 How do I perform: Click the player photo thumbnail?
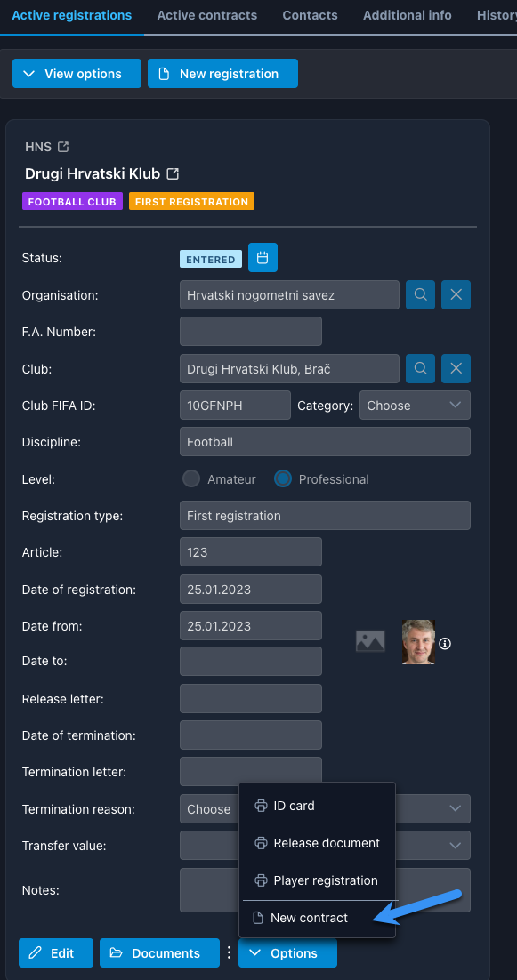coord(418,642)
